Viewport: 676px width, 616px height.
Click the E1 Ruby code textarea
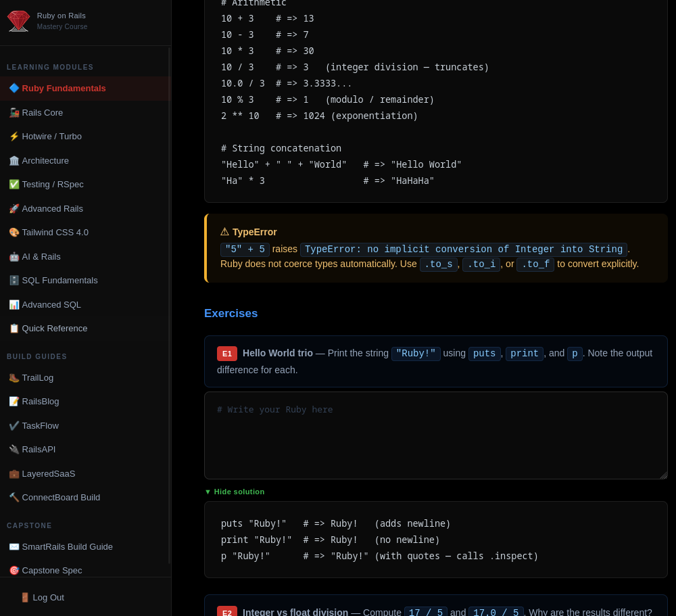(x=436, y=435)
